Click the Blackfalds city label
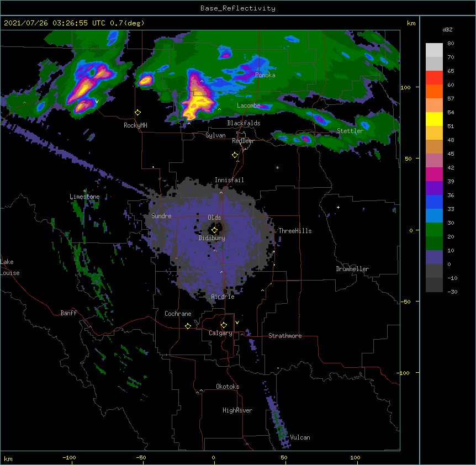 click(244, 123)
